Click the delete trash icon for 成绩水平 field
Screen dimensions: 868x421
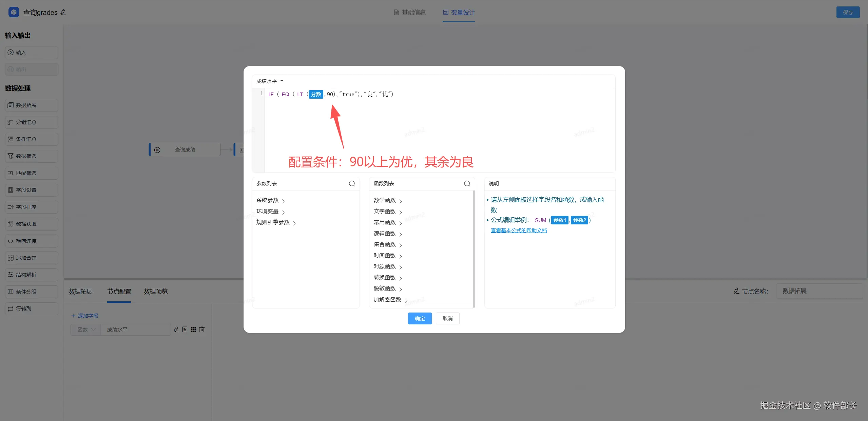tap(202, 329)
